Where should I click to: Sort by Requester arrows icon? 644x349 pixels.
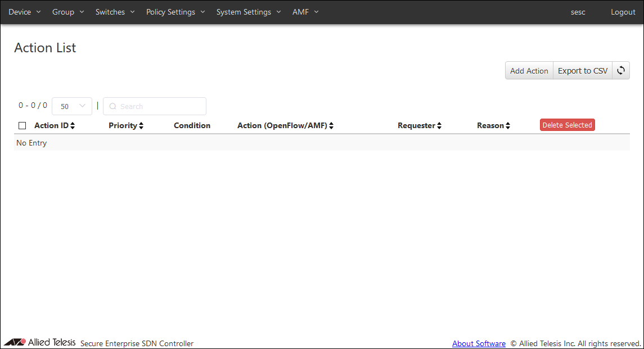click(439, 126)
